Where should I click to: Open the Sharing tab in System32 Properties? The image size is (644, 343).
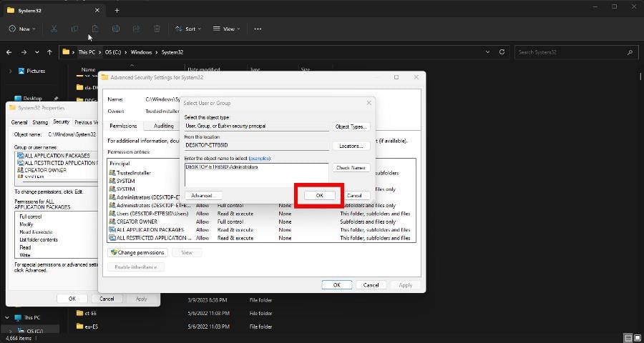pyautogui.click(x=40, y=122)
